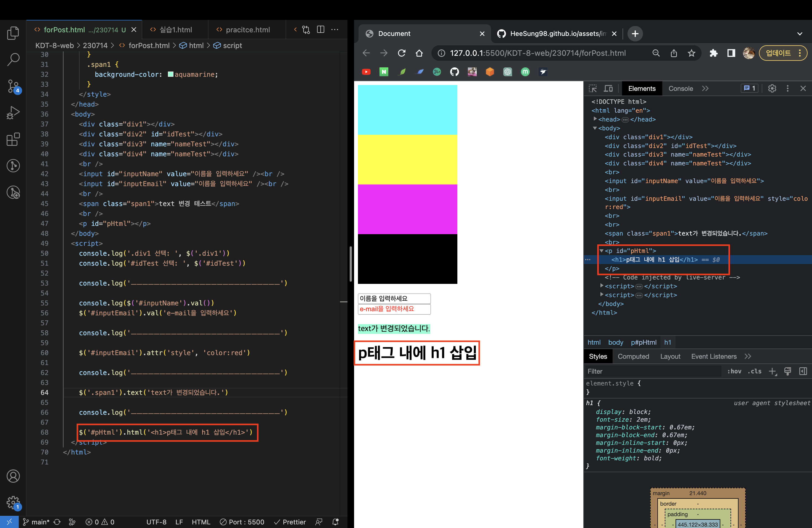Switch to the 실습1.html editor tab
Screen dimensions: 812x528
[x=175, y=30]
